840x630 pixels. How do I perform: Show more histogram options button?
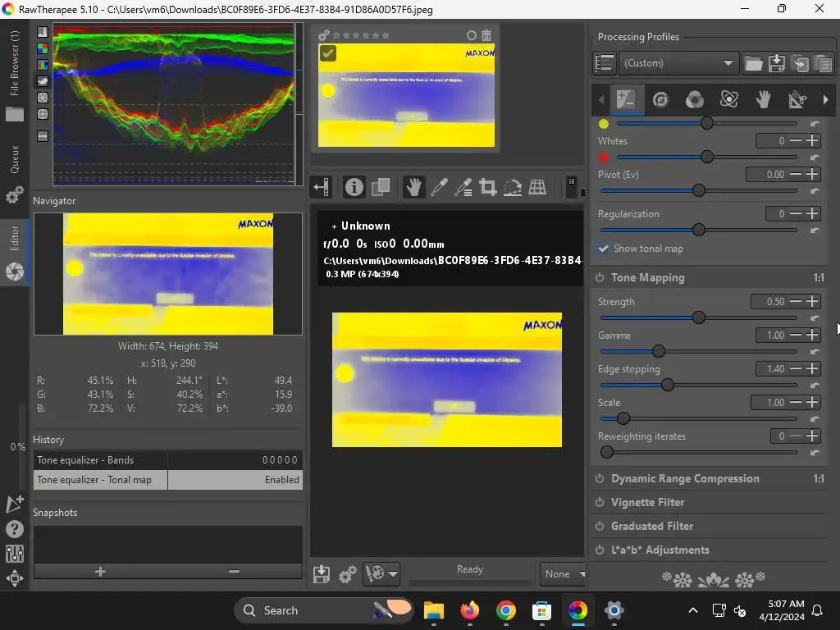(x=43, y=136)
